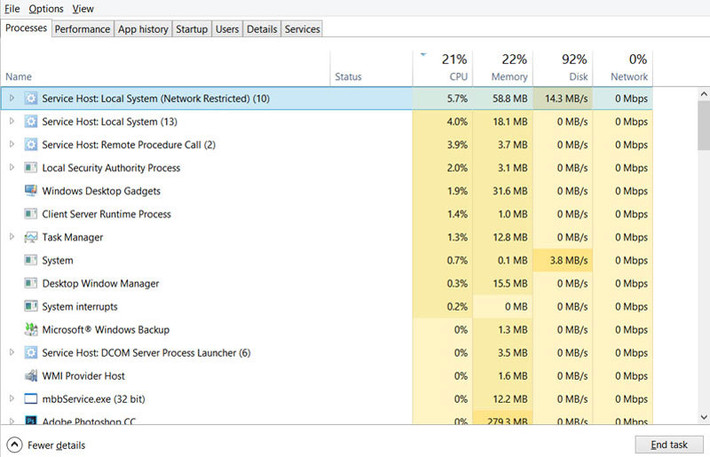The height and width of the screenshot is (457, 710).
Task: Click the scrollbar up arrow
Action: [704, 94]
